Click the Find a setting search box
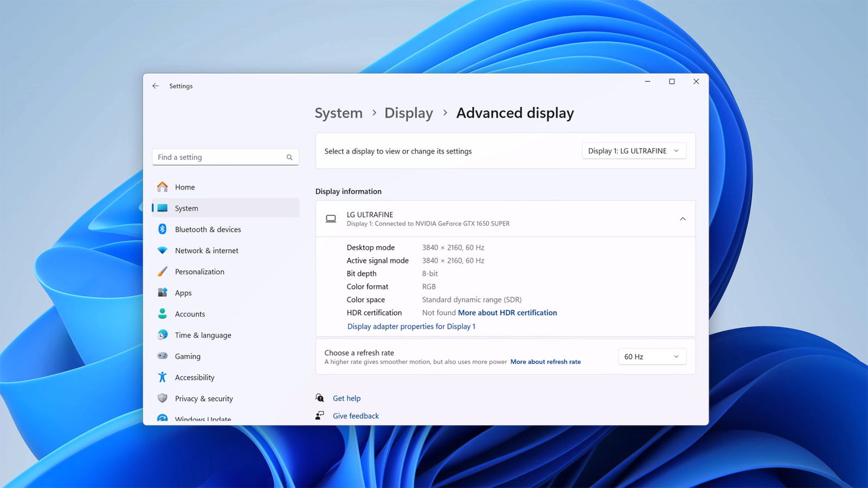 [220, 157]
